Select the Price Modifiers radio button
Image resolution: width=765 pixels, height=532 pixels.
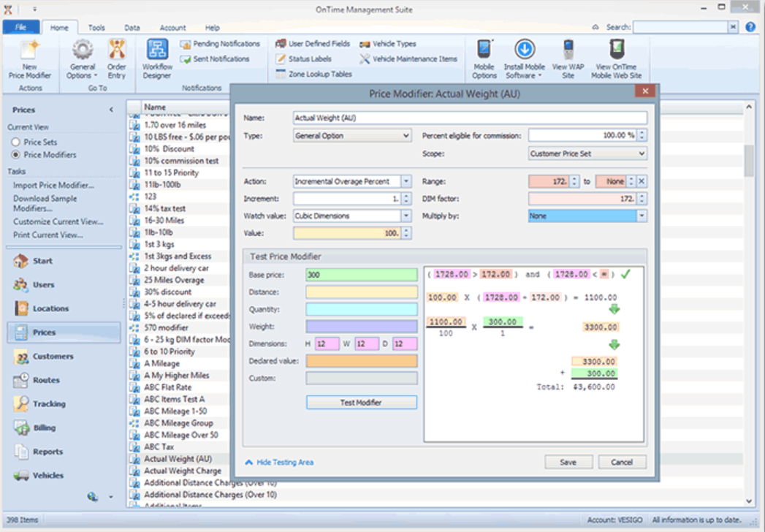pyautogui.click(x=15, y=155)
